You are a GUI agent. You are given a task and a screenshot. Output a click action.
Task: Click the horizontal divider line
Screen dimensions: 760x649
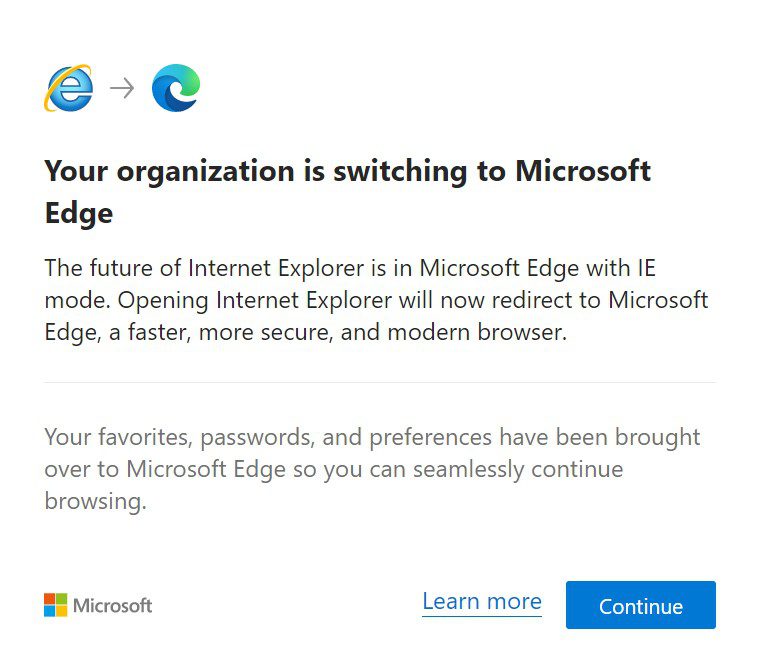pyautogui.click(x=380, y=382)
